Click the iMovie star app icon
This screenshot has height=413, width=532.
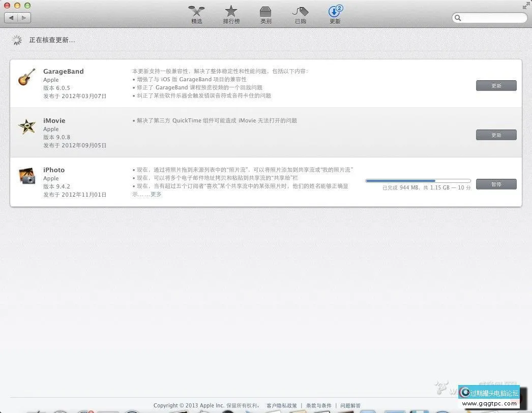(26, 126)
